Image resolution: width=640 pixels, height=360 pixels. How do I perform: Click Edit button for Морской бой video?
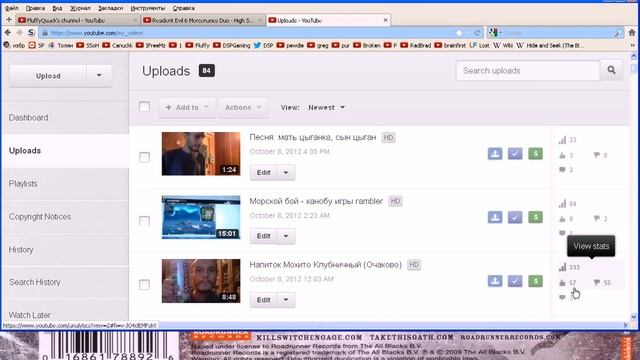(x=263, y=236)
